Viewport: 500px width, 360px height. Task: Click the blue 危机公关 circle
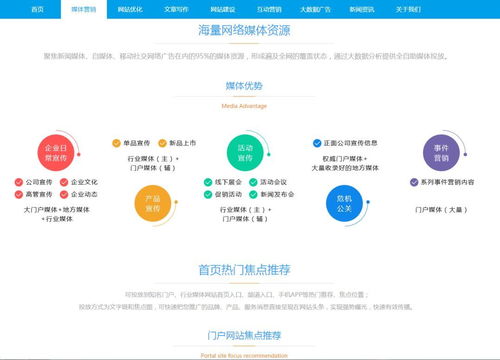coord(344,203)
